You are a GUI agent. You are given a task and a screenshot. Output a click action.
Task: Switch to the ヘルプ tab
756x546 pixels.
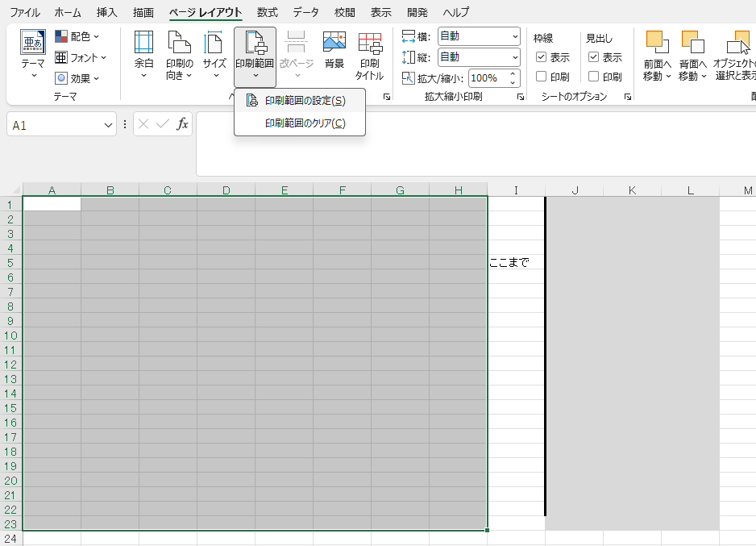(456, 13)
